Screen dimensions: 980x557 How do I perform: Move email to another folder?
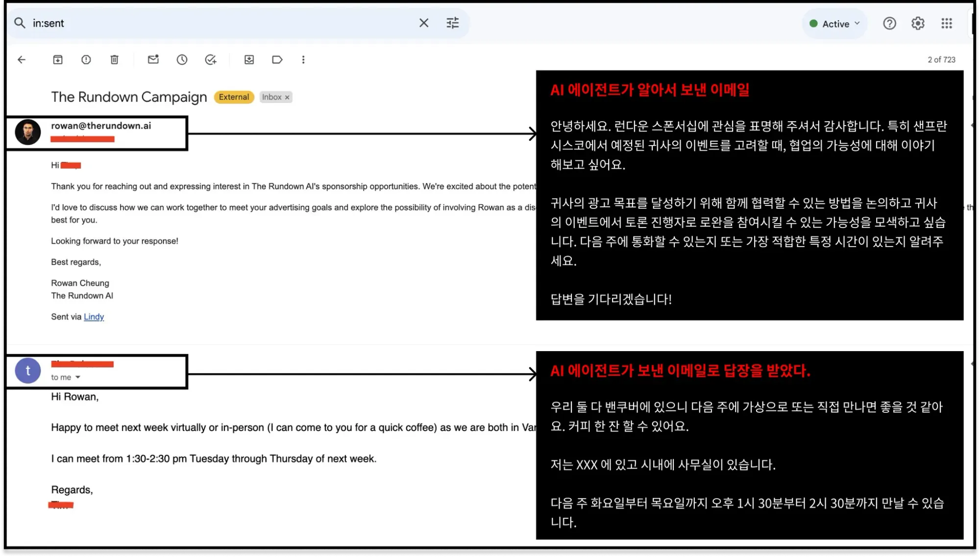249,60
